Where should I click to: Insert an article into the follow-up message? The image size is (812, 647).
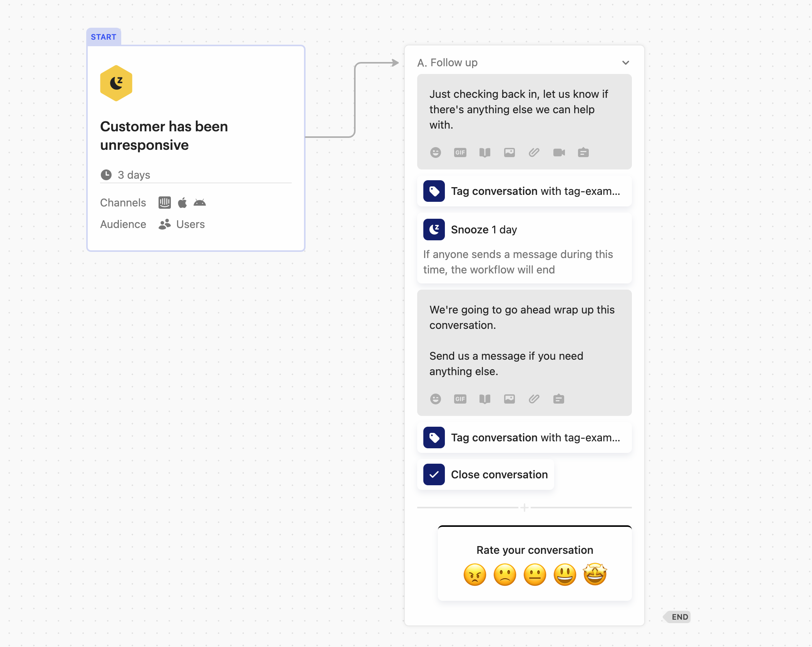coord(485,153)
